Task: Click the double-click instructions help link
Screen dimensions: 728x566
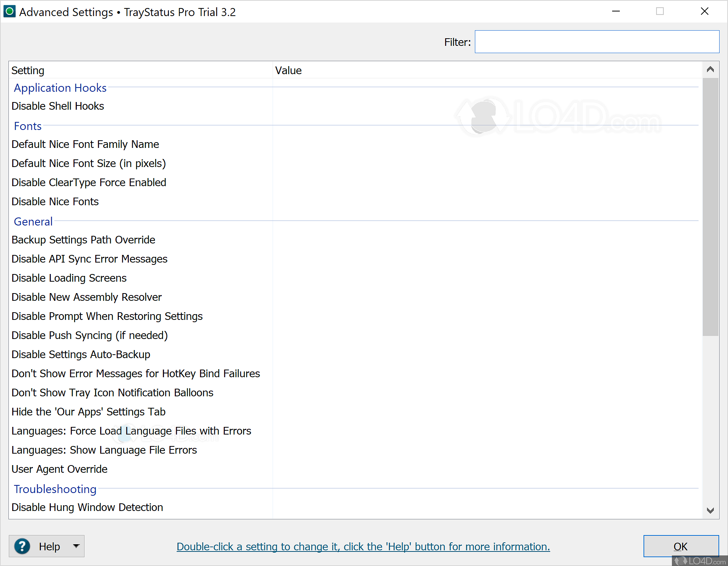Action: point(363,547)
